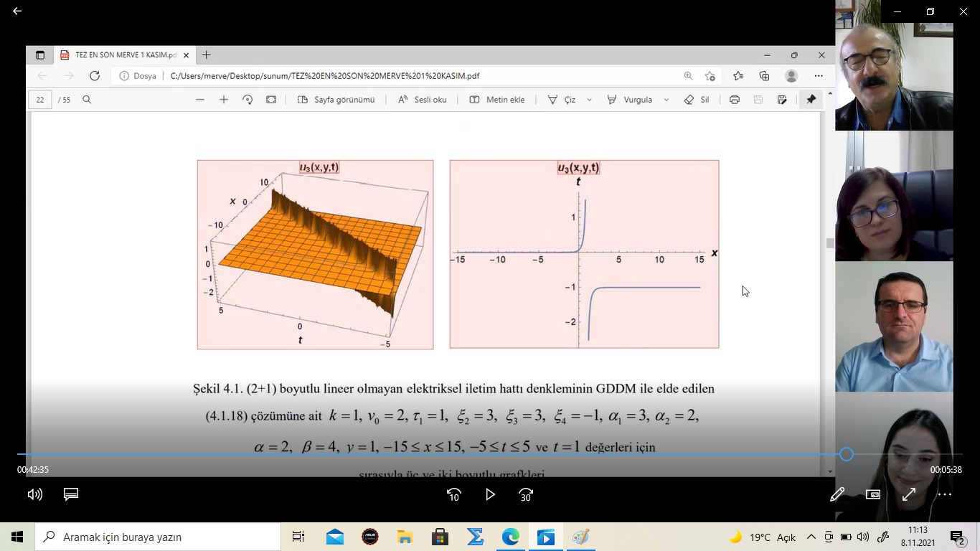The width and height of the screenshot is (980, 551).
Task: Select the Sil eraser tool
Action: [x=697, y=100]
